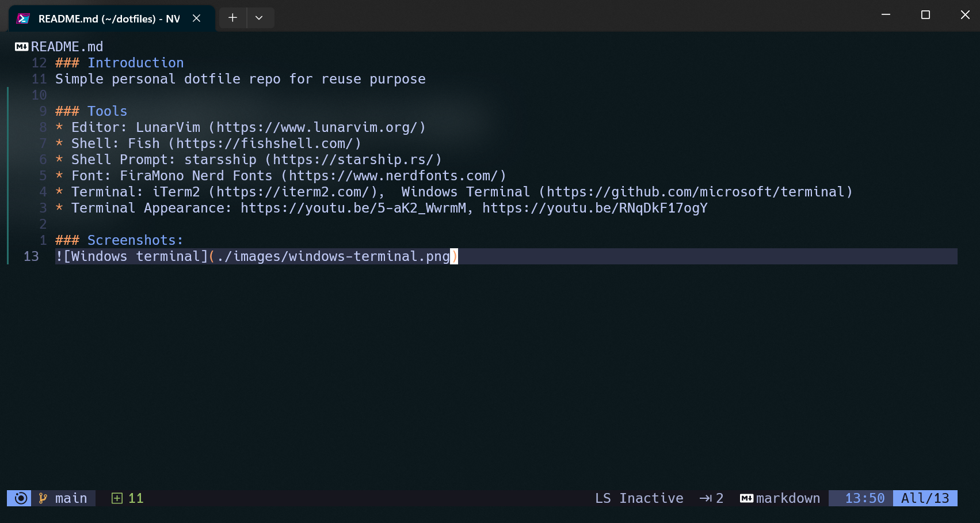The width and height of the screenshot is (980, 523).
Task: Open the starship.rs URL
Action: pyautogui.click(x=353, y=160)
